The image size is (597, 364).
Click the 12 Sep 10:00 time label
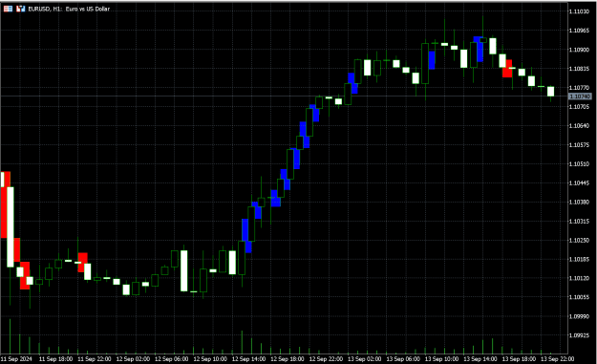click(x=210, y=358)
